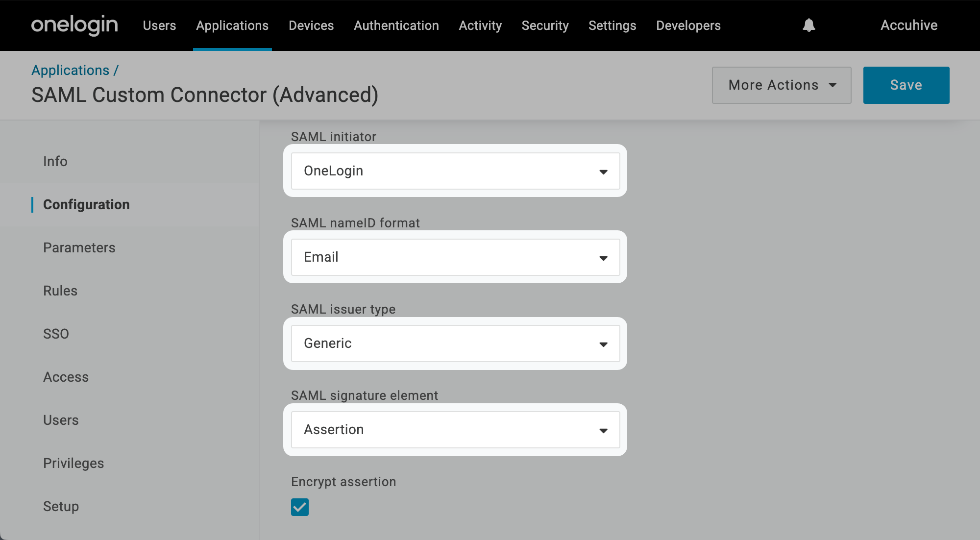Image resolution: width=980 pixels, height=540 pixels.
Task: Uncheck the Encrypt assertion checkbox
Action: tap(300, 507)
